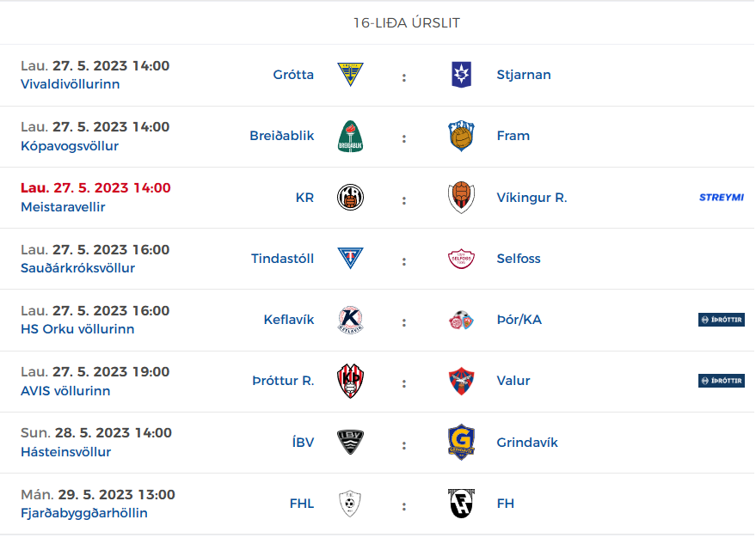Select the Fram football crest
756x538 pixels.
click(461, 137)
